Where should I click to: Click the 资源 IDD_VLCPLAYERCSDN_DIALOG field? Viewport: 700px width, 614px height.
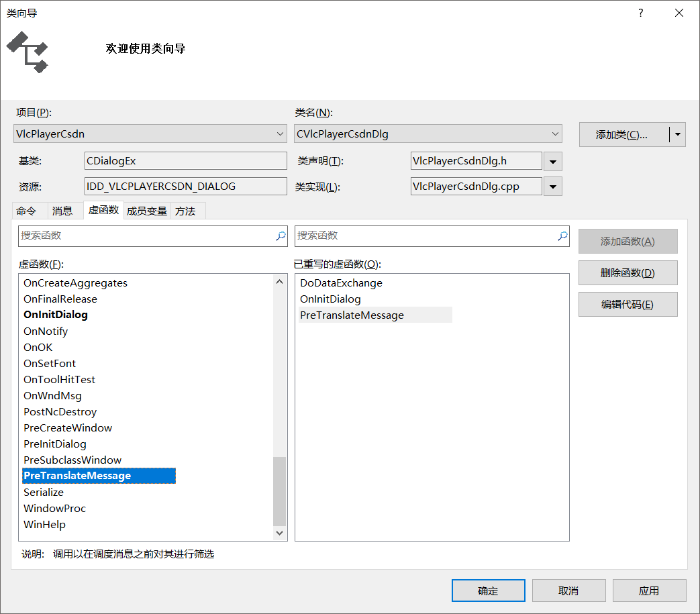pyautogui.click(x=186, y=186)
